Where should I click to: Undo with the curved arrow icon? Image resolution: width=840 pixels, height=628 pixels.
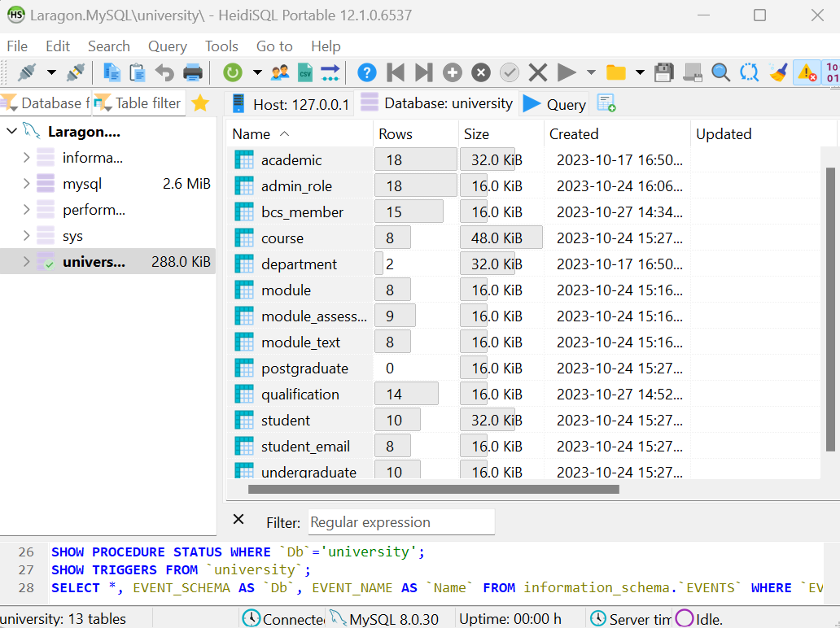point(165,72)
